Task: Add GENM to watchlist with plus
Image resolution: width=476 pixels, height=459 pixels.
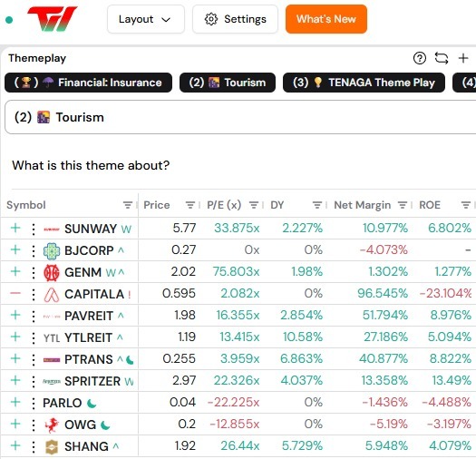Action: click(x=15, y=271)
